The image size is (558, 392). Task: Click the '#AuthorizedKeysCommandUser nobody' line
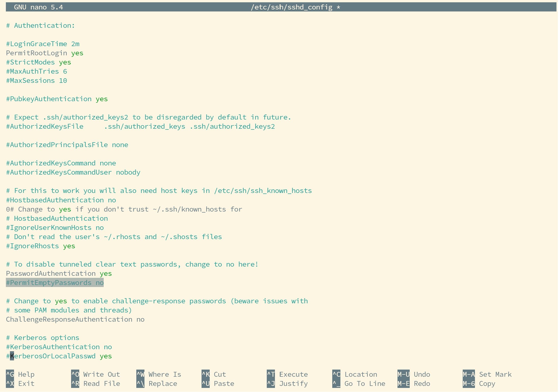pos(73,172)
